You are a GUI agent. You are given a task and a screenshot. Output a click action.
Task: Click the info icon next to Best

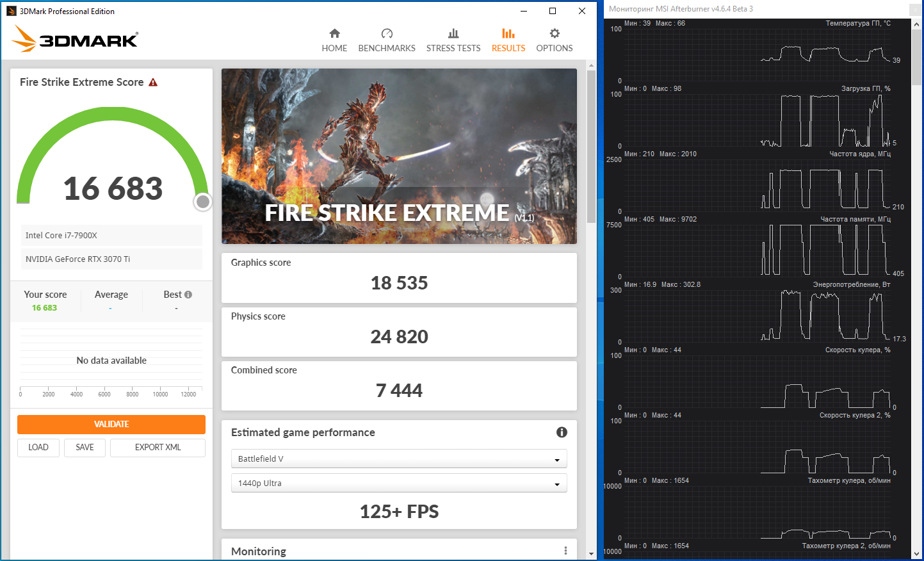(188, 295)
